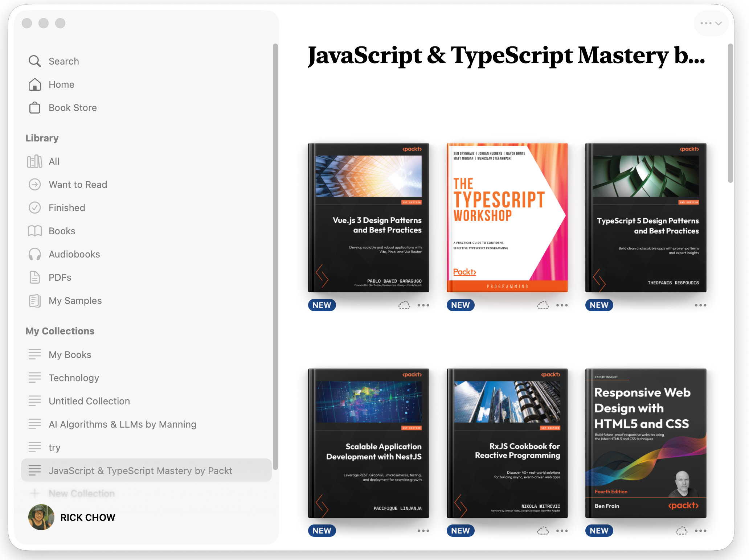The height and width of the screenshot is (560, 749).
Task: Open more options for TypeScript 5 Design Patterns
Action: pyautogui.click(x=700, y=305)
